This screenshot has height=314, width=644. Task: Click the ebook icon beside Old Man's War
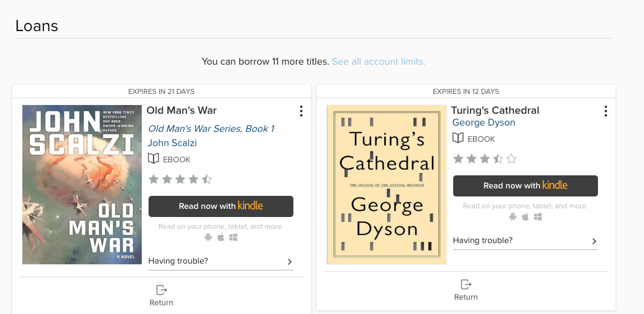coord(154,159)
